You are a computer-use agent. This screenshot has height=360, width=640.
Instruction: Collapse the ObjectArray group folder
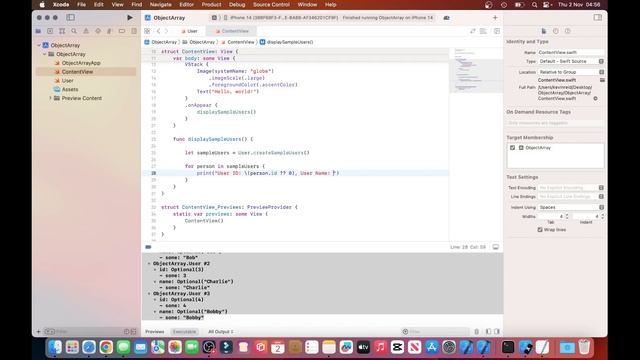pyautogui.click(x=44, y=54)
